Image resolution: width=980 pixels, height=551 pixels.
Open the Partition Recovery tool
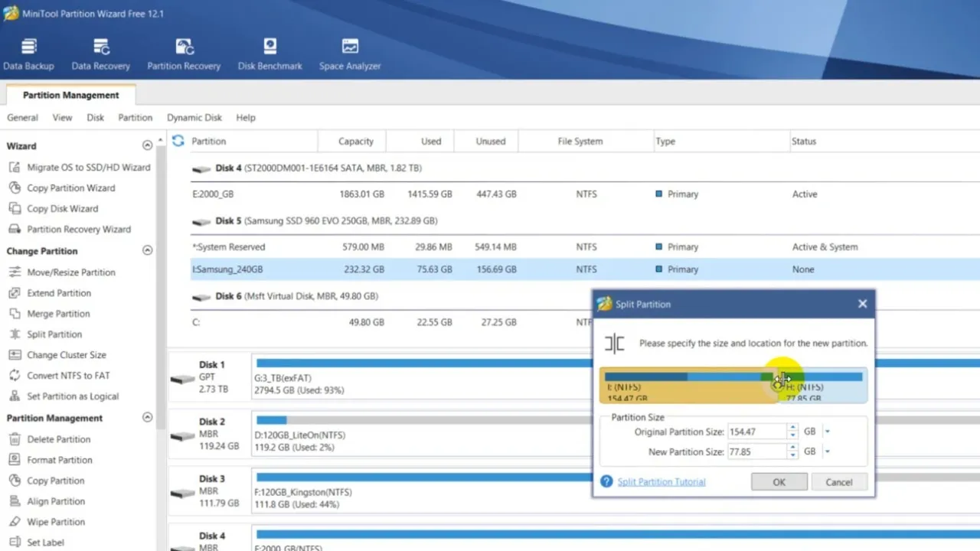(x=184, y=54)
